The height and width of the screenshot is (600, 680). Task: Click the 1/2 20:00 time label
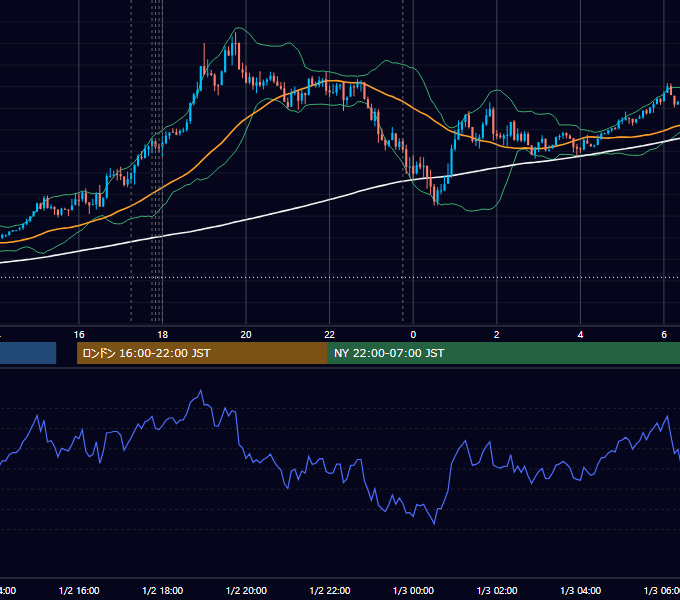[246, 590]
